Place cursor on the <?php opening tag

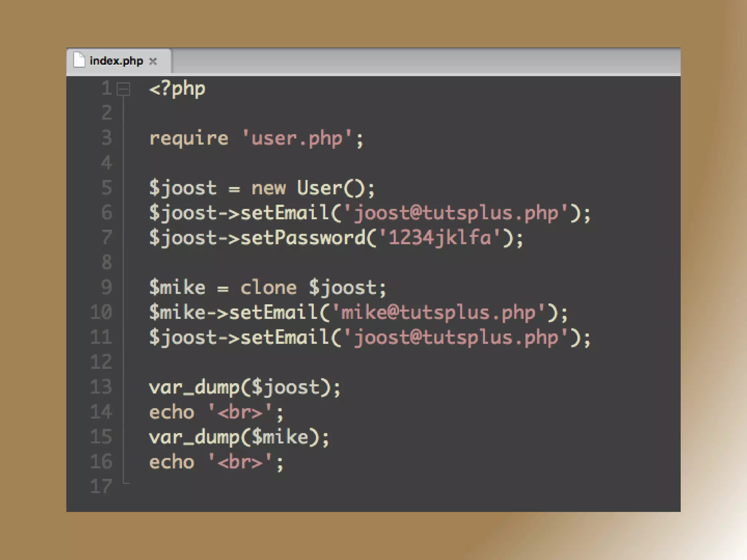pos(177,89)
